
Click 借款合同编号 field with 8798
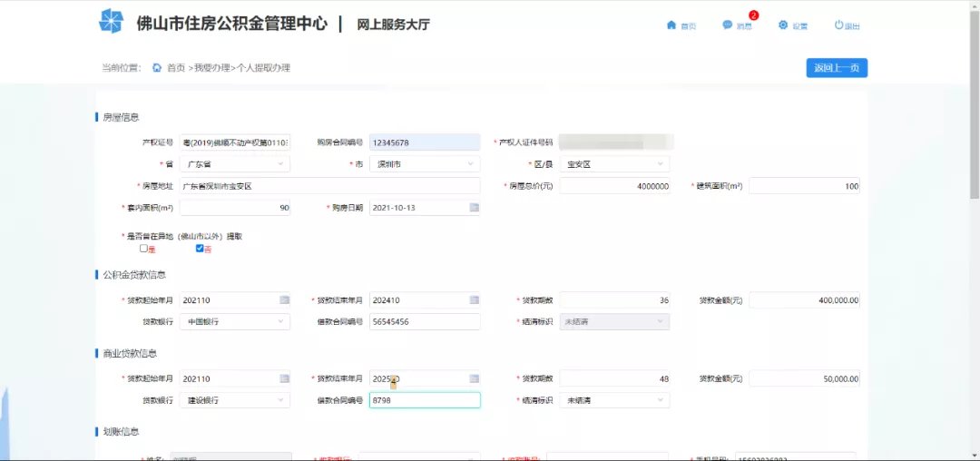(425, 400)
